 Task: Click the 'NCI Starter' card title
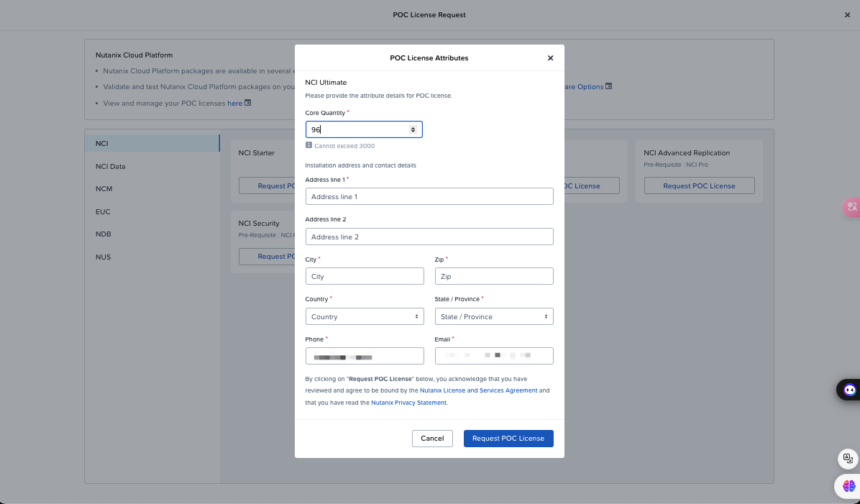[x=256, y=153]
